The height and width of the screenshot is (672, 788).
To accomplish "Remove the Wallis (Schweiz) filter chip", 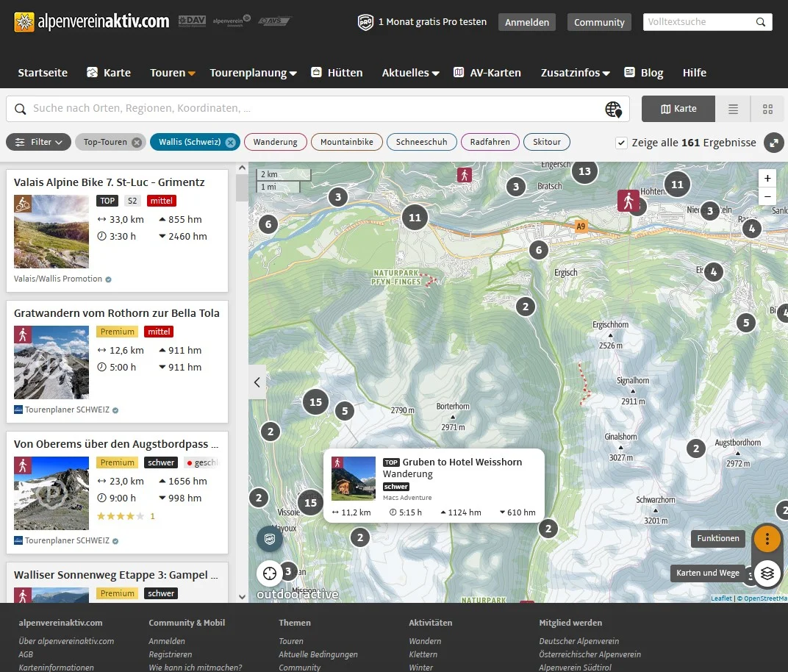I will click(230, 143).
